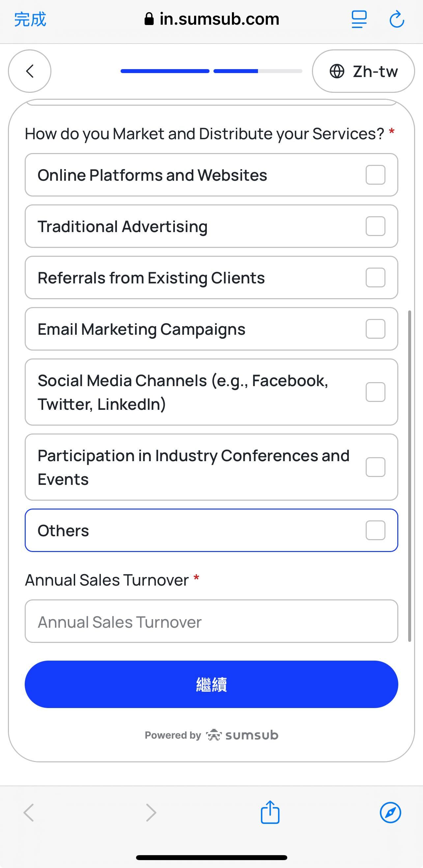The width and height of the screenshot is (423, 868).
Task: Go forward with browser forward chevron
Action: point(151,812)
